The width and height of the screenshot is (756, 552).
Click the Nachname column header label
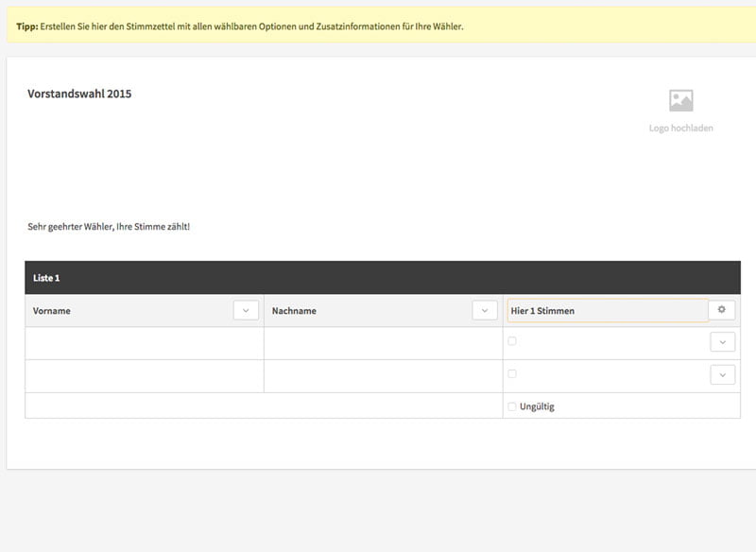tap(294, 311)
